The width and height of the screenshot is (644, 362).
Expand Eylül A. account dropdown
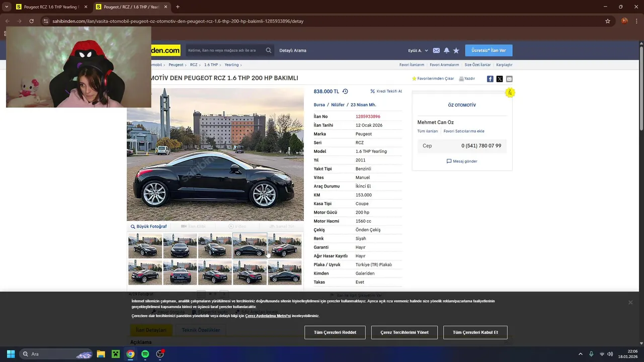[x=418, y=50]
